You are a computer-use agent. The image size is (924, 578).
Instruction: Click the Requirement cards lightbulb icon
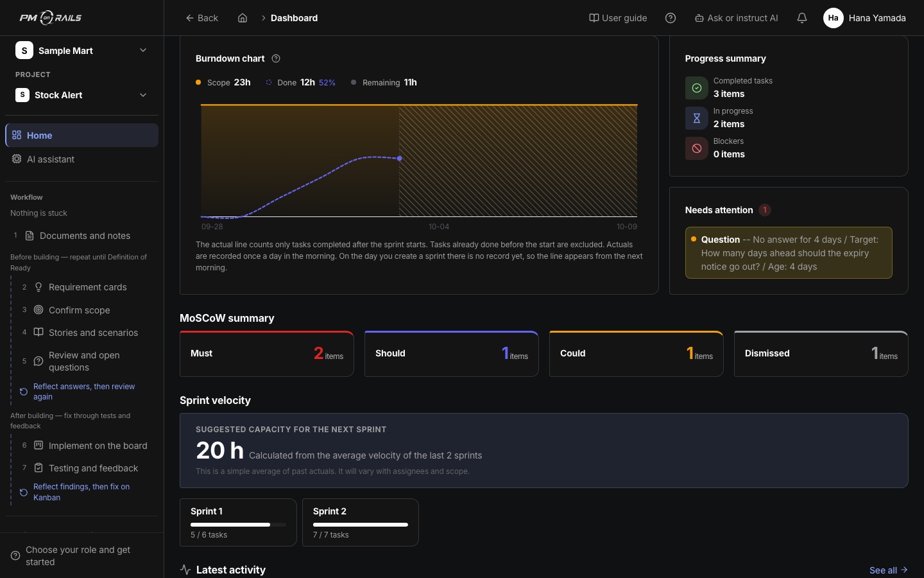(38, 287)
